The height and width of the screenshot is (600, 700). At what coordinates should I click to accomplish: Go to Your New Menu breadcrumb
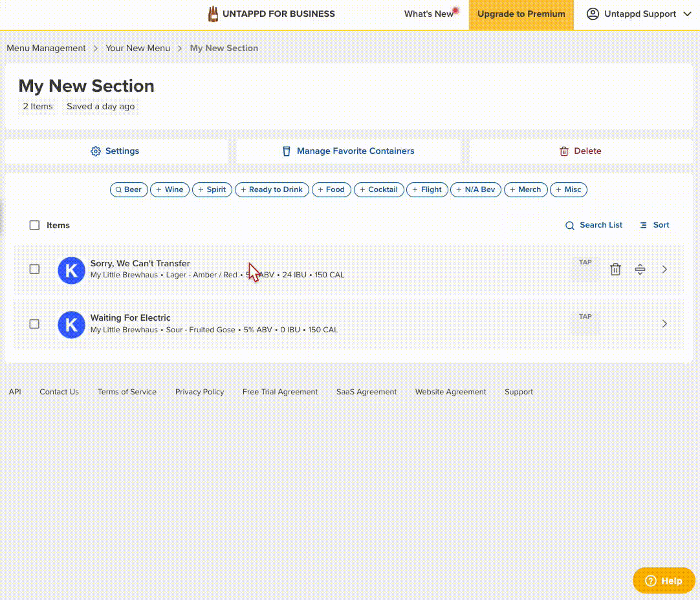[138, 48]
